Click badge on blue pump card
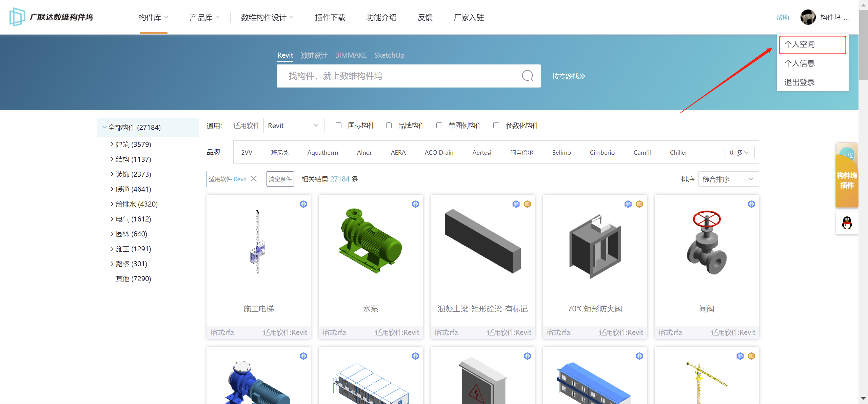This screenshot has height=404, width=868. (303, 356)
